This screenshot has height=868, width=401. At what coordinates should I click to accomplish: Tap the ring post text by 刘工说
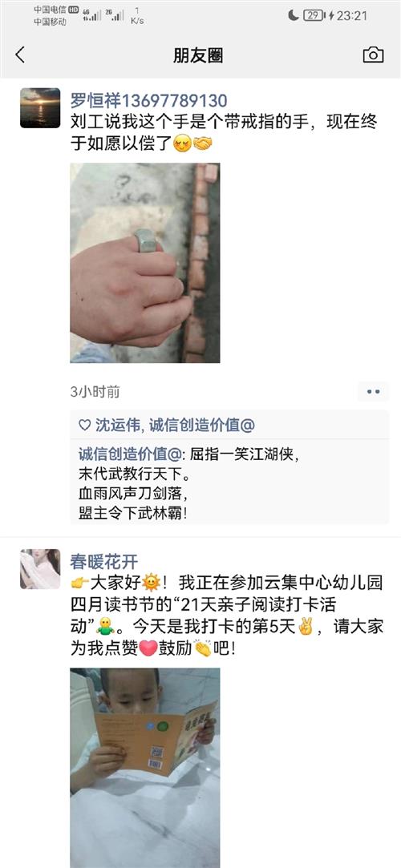224,133
